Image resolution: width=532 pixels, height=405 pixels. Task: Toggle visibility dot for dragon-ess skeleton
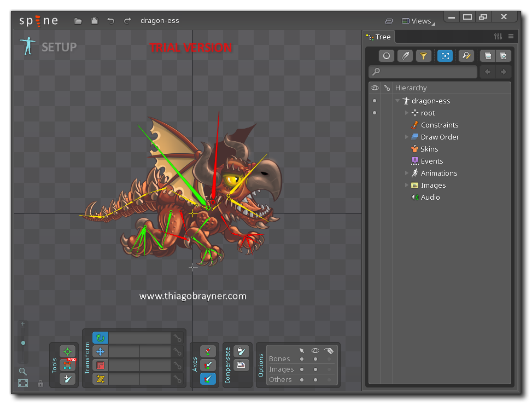(x=375, y=101)
